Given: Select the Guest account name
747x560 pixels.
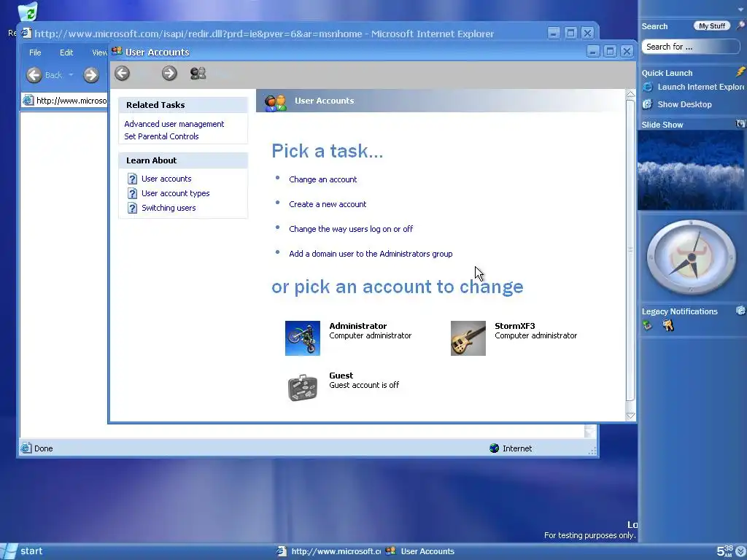Looking at the screenshot, I should (341, 376).
